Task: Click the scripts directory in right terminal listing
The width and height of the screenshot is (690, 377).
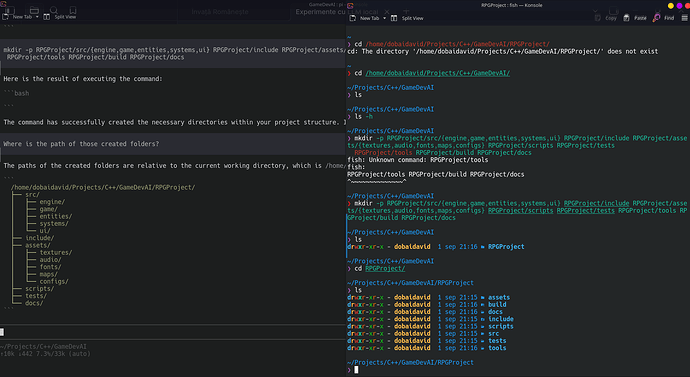Action: coord(501,326)
